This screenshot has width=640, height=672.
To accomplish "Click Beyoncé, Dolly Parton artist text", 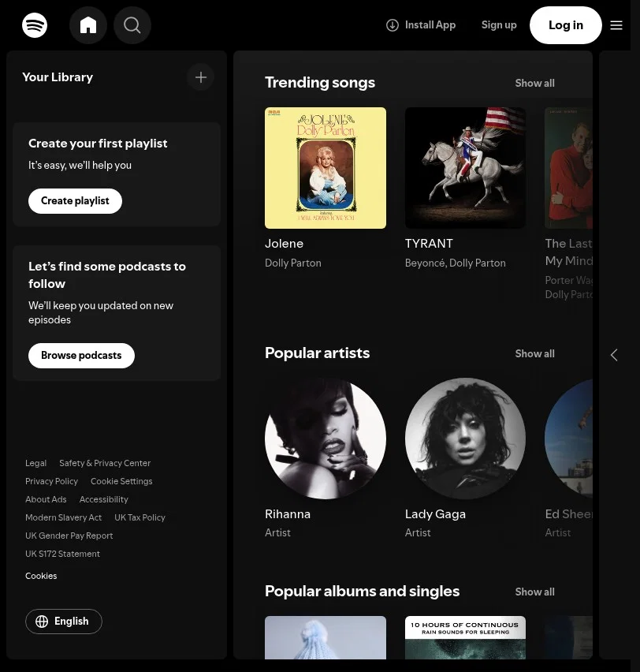I will click(x=456, y=263).
